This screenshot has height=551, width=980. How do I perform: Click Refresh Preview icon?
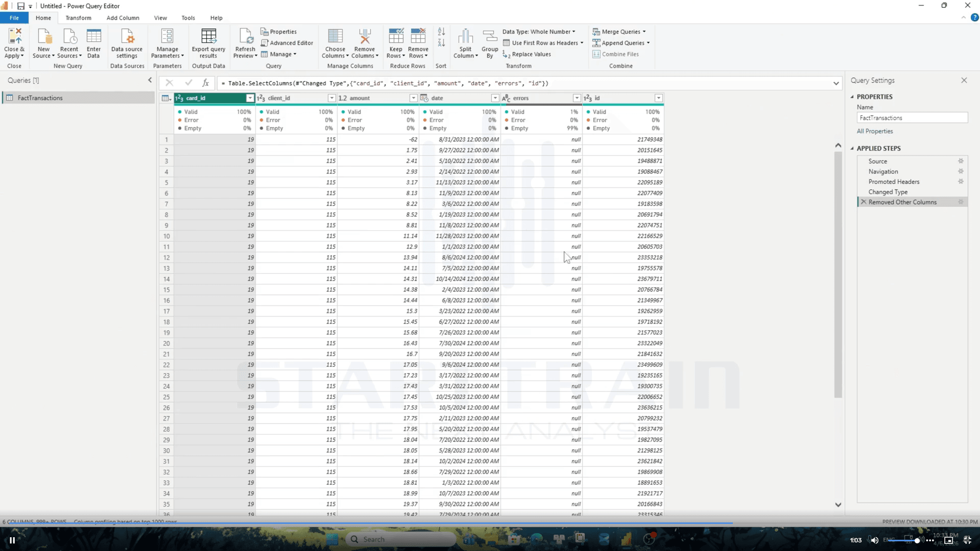[245, 36]
